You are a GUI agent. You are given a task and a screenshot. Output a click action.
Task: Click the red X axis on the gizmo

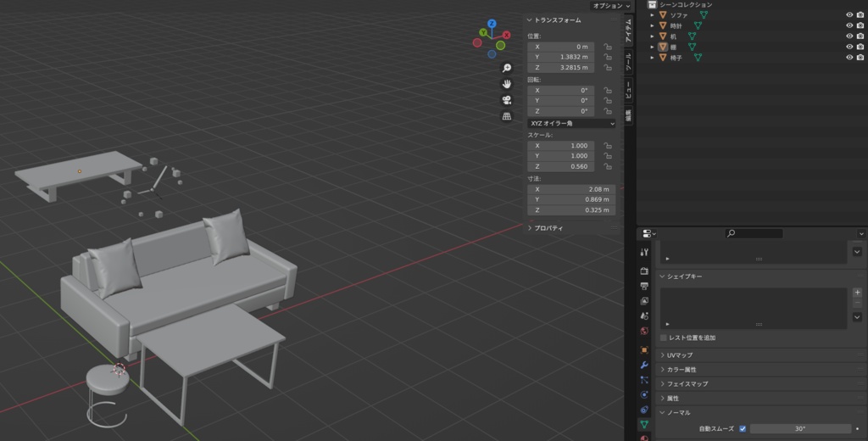(x=507, y=35)
